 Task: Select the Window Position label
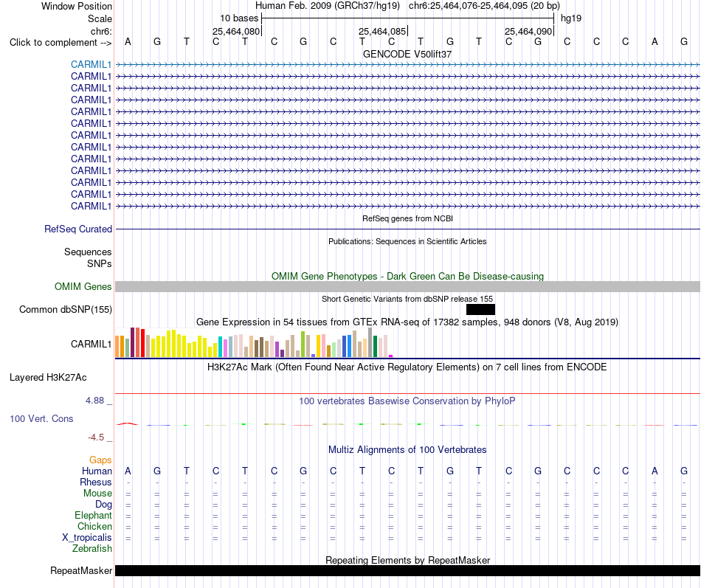77,6
